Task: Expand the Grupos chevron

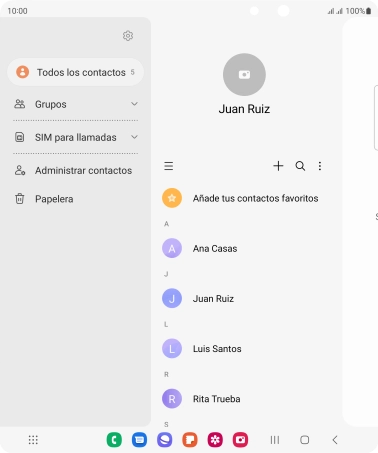Action: tap(134, 104)
